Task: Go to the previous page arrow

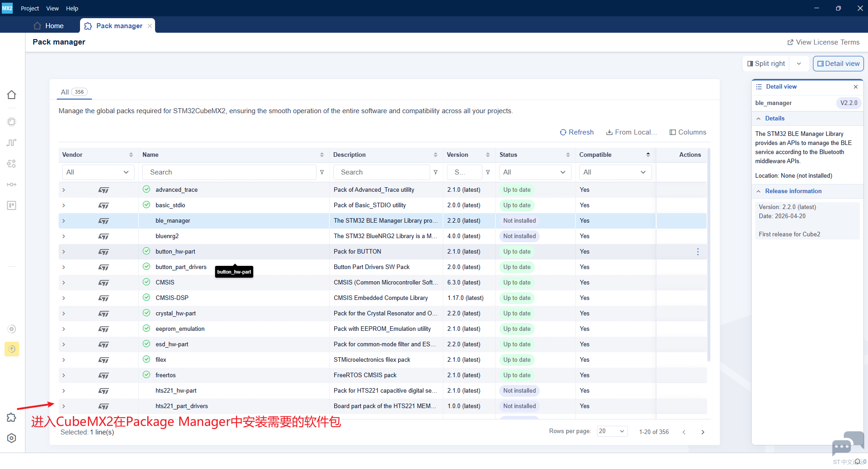Action: point(684,432)
